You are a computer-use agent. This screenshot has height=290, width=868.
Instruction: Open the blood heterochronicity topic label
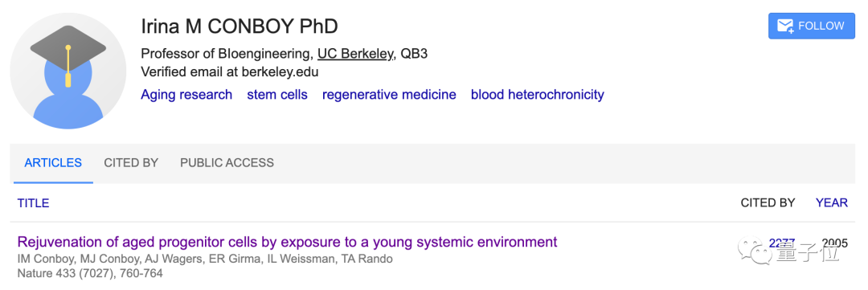538,95
